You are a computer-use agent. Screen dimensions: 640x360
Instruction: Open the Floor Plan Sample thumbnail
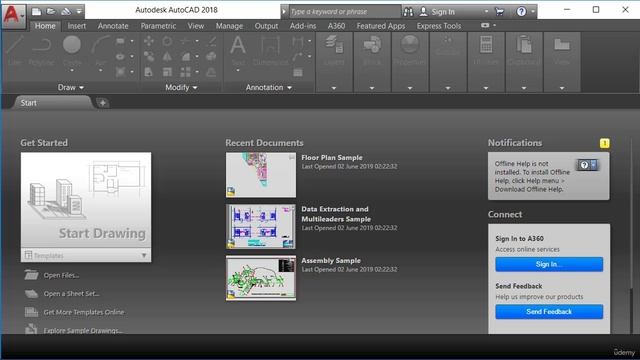pyautogui.click(x=261, y=175)
